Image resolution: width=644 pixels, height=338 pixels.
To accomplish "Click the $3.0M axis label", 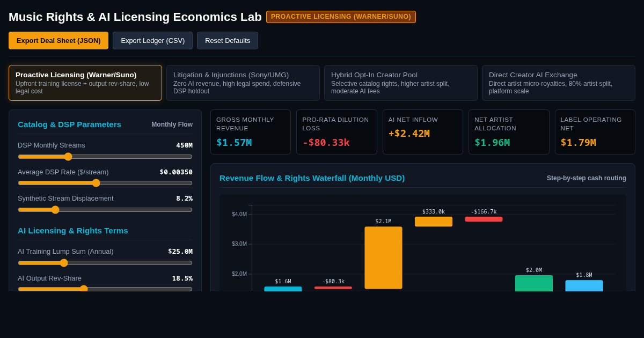I will [x=239, y=244].
